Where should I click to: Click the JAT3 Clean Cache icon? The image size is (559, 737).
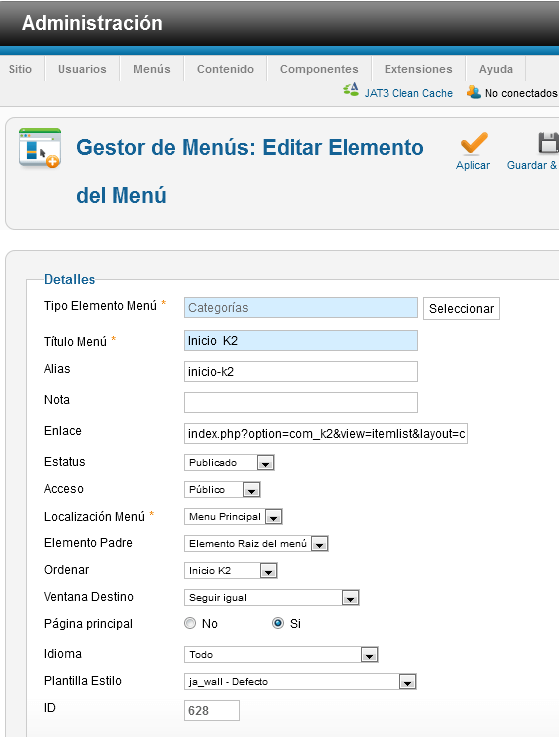tap(351, 89)
